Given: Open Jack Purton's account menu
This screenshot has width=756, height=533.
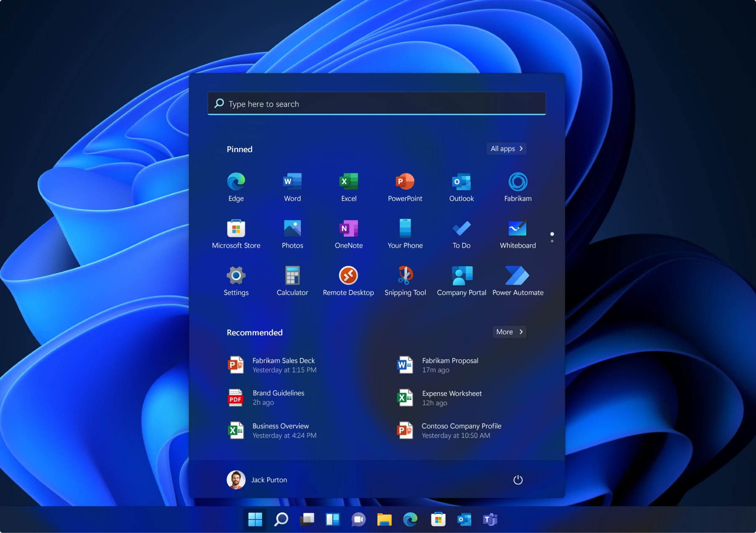Looking at the screenshot, I should point(257,480).
